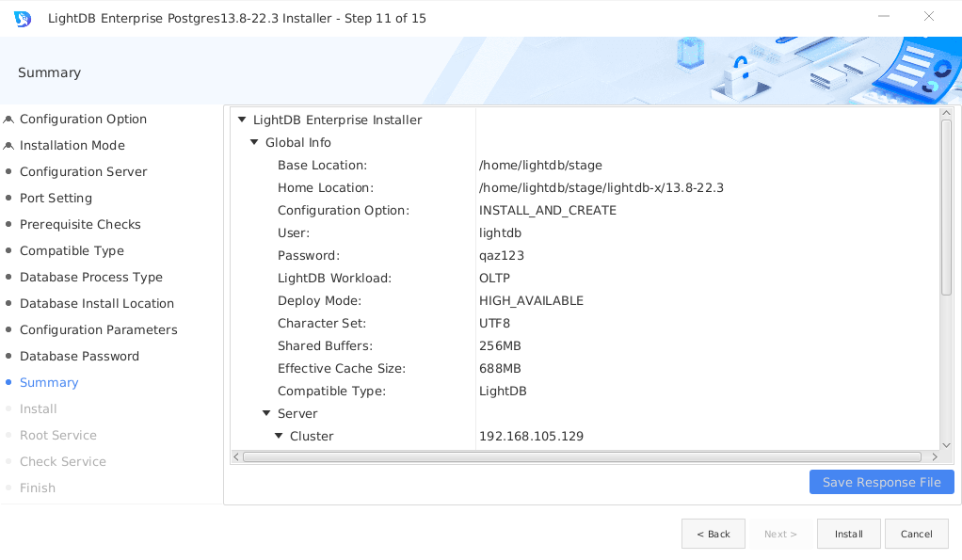Start installation with the Install button
Image resolution: width=962 pixels, height=560 pixels.
point(848,534)
